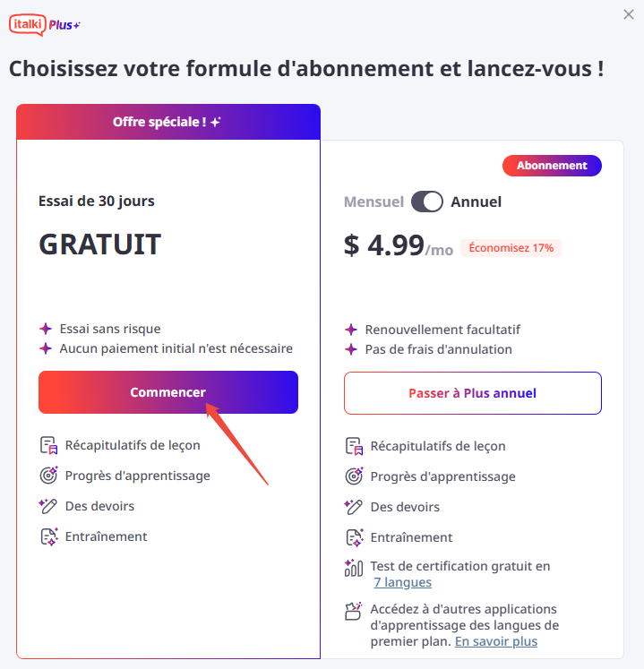The height and width of the screenshot is (669, 644).
Task: Click sparkle icon next to Renouvellement facultatif
Action: coord(351,330)
